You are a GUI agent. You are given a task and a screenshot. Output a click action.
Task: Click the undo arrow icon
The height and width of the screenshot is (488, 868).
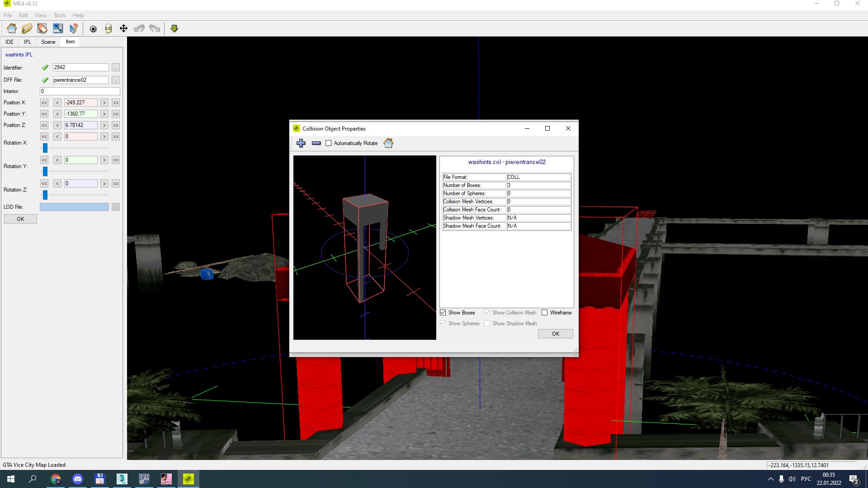click(139, 28)
